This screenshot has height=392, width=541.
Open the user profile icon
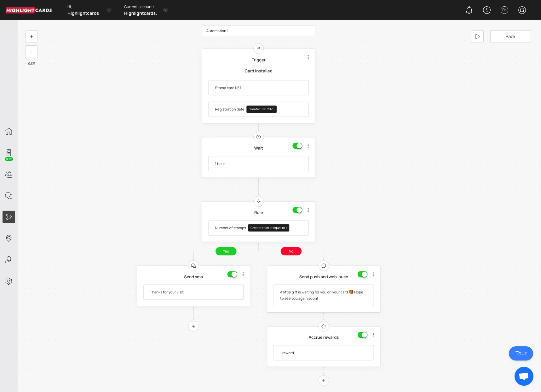[x=522, y=10]
